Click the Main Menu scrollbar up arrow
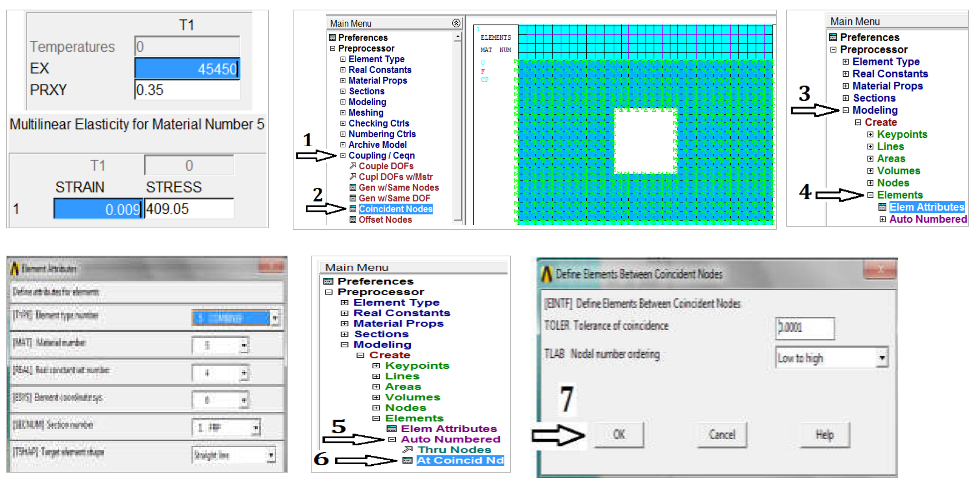Screen dimensions: 980x485 458,37
